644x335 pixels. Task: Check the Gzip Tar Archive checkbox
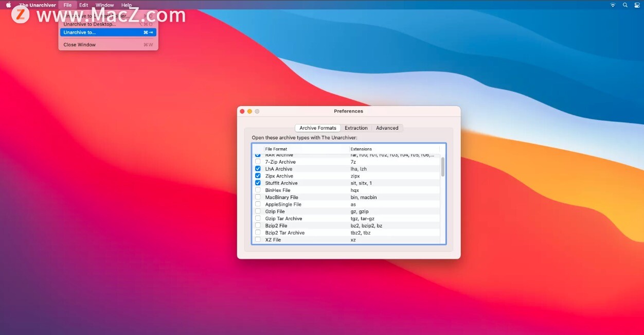pos(258,219)
